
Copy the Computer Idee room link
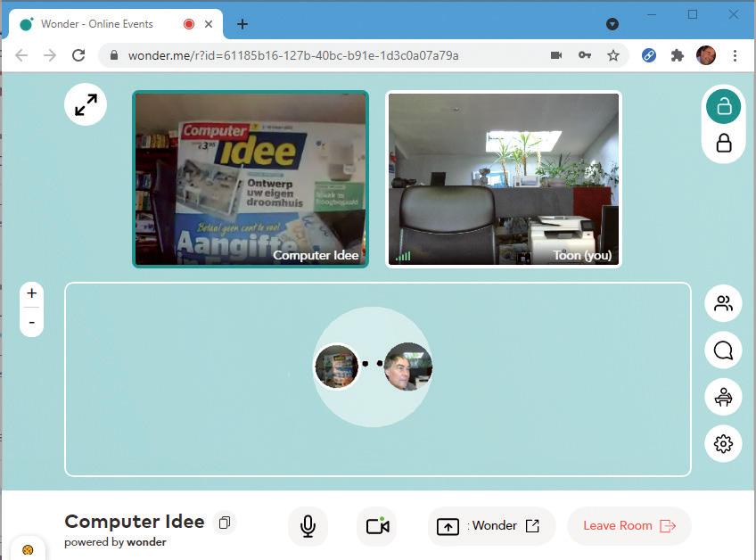point(225,523)
